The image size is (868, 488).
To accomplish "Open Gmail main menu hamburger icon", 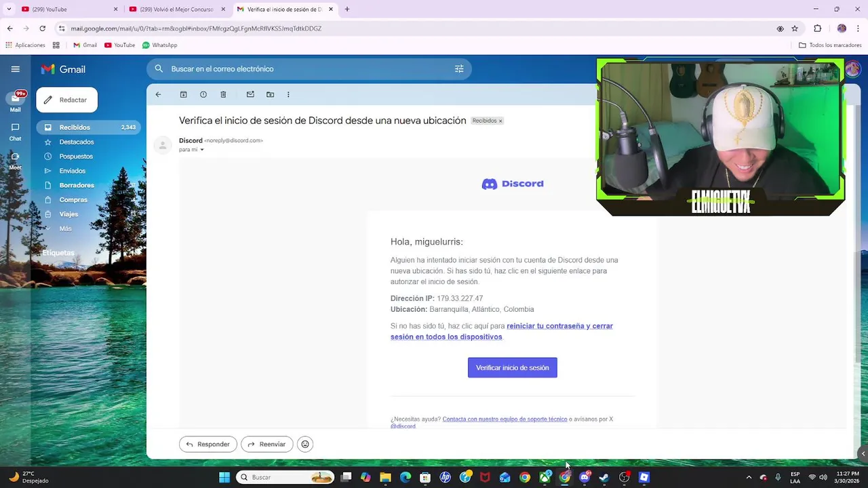I will pos(15,69).
